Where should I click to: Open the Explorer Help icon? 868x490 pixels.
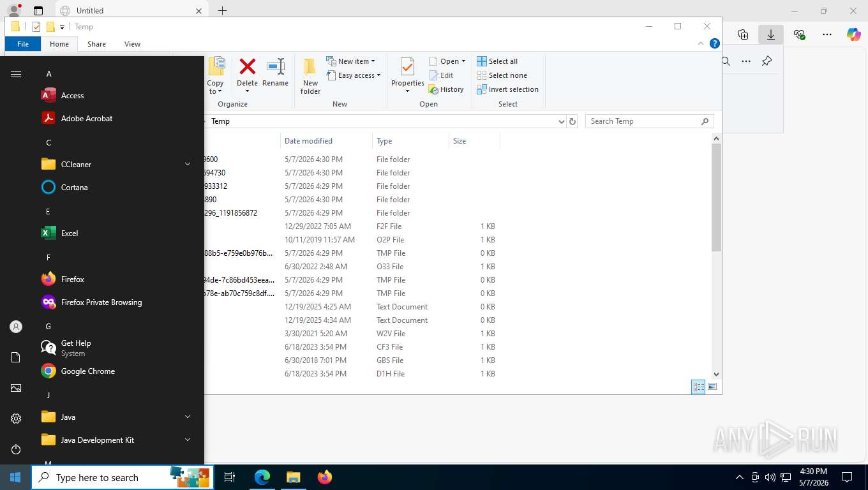coord(715,44)
